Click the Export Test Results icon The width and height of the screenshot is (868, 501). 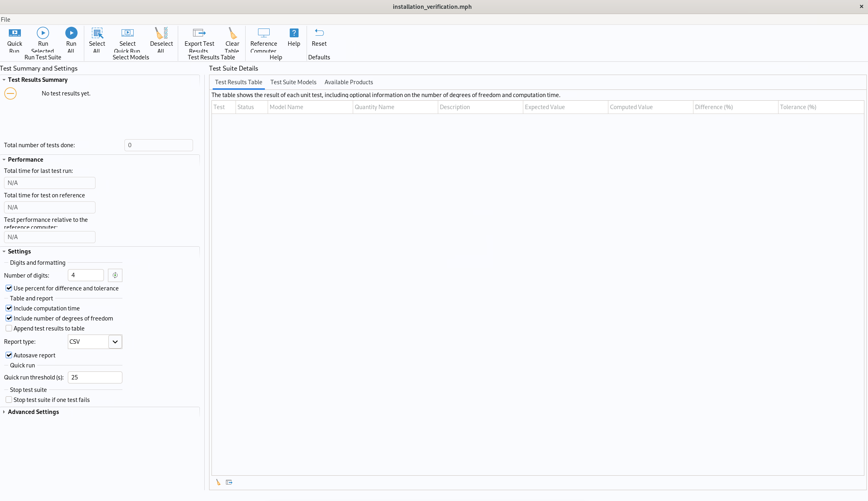(x=199, y=33)
